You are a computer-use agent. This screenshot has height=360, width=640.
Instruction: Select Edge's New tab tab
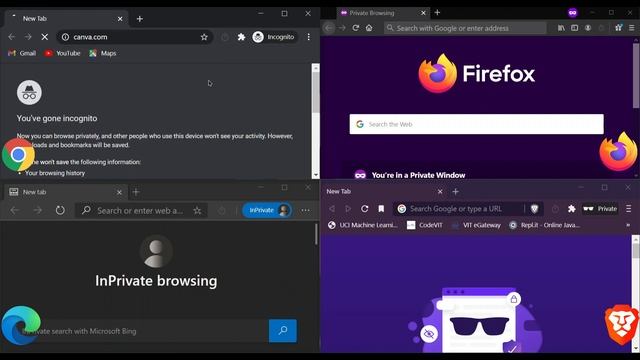point(65,192)
